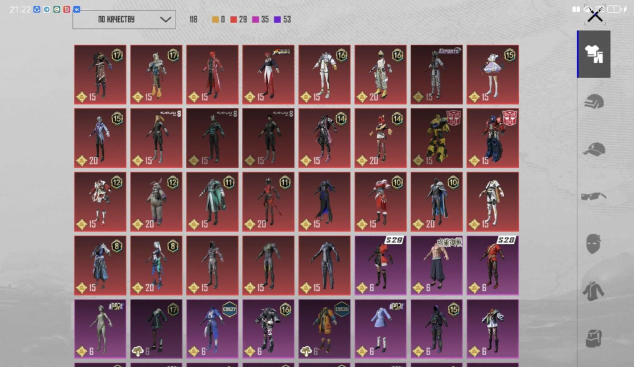Select the purple S29 season outfit

pyautogui.click(x=380, y=266)
